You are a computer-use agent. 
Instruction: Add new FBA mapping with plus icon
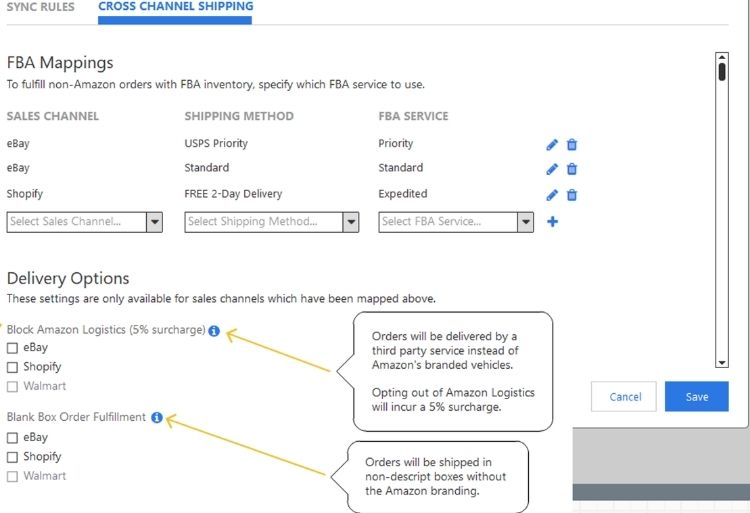pyautogui.click(x=552, y=221)
